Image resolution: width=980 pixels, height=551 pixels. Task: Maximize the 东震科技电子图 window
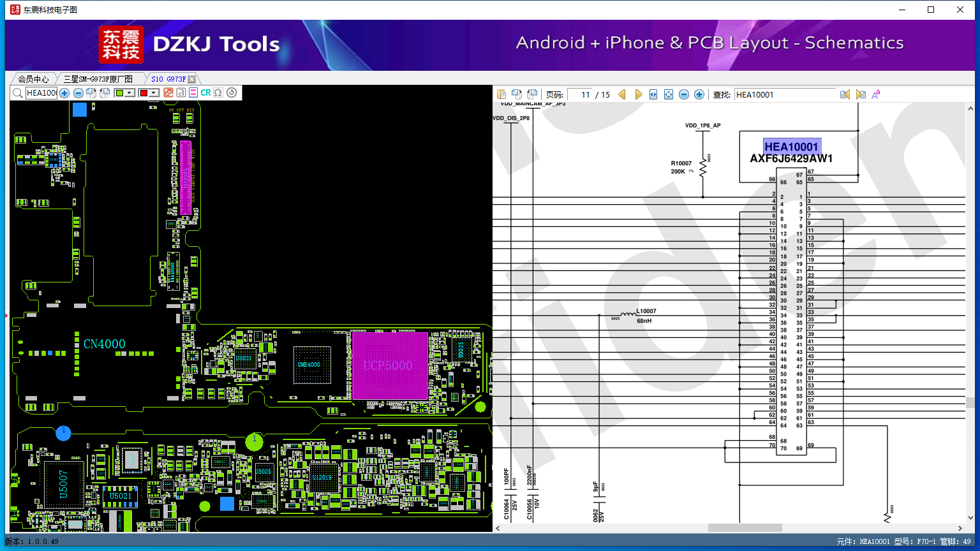(x=931, y=10)
